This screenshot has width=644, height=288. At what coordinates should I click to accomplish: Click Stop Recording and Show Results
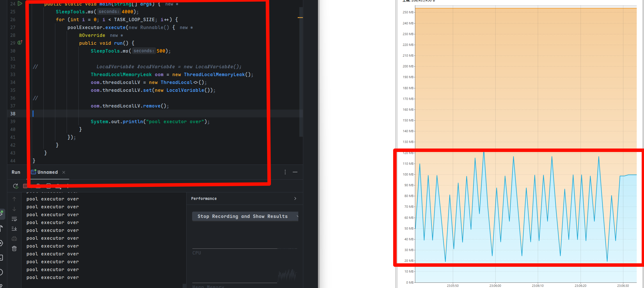[x=242, y=216]
